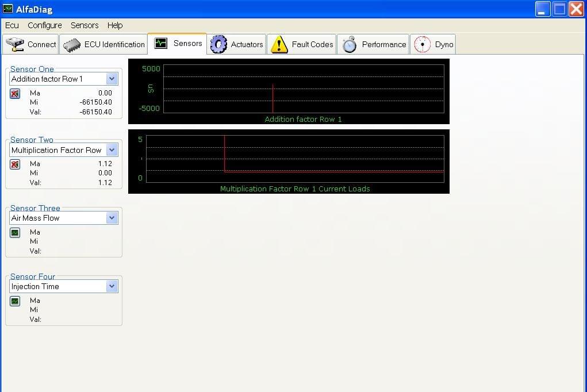Open the Injection Time dropdown arrow
The width and height of the screenshot is (587, 392).
click(x=112, y=286)
